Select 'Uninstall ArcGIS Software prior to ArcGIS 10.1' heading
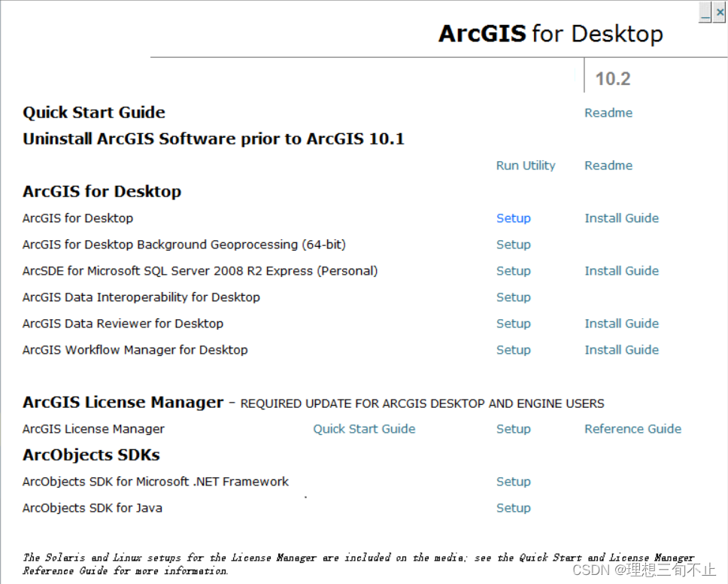 pyautogui.click(x=214, y=139)
